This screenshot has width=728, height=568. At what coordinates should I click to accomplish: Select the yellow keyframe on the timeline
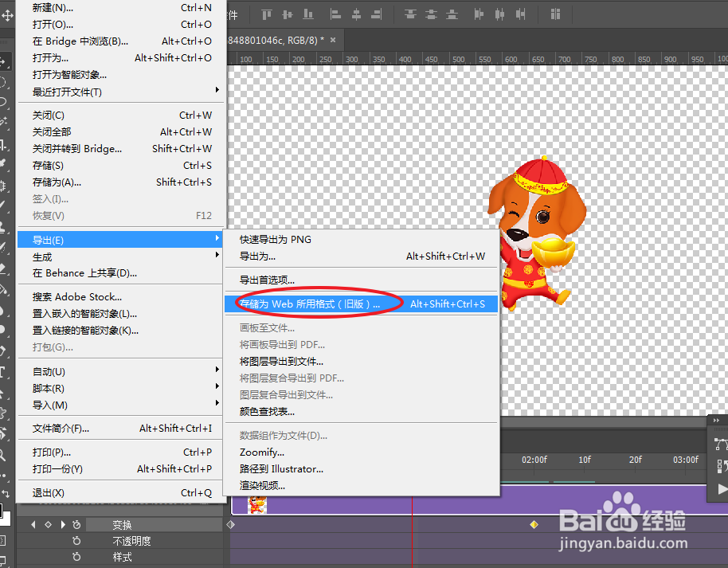click(x=534, y=525)
